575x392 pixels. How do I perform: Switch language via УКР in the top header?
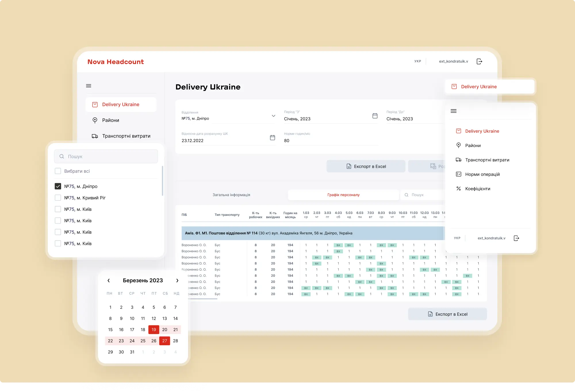click(x=417, y=61)
